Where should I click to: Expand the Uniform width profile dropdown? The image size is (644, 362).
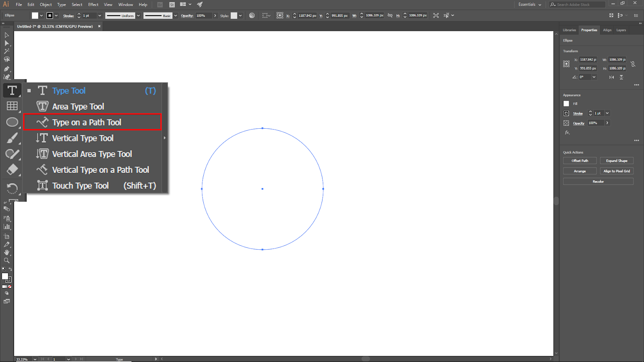click(x=138, y=16)
